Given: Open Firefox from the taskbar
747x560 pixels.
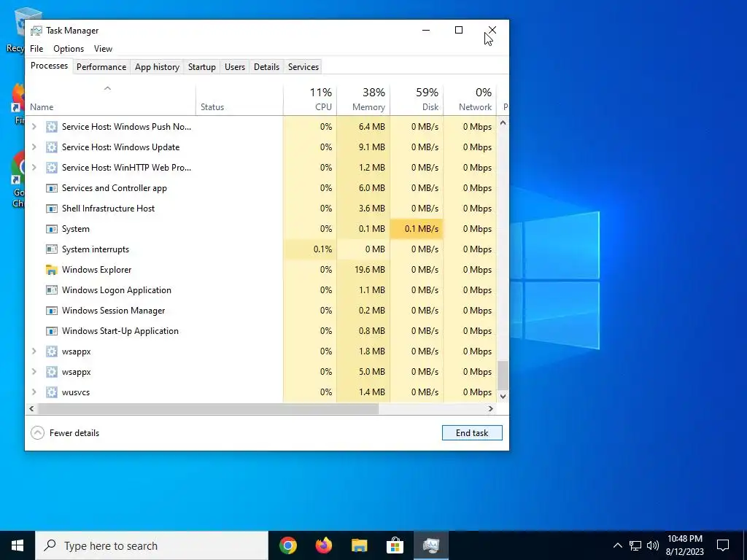Looking at the screenshot, I should (x=324, y=545).
